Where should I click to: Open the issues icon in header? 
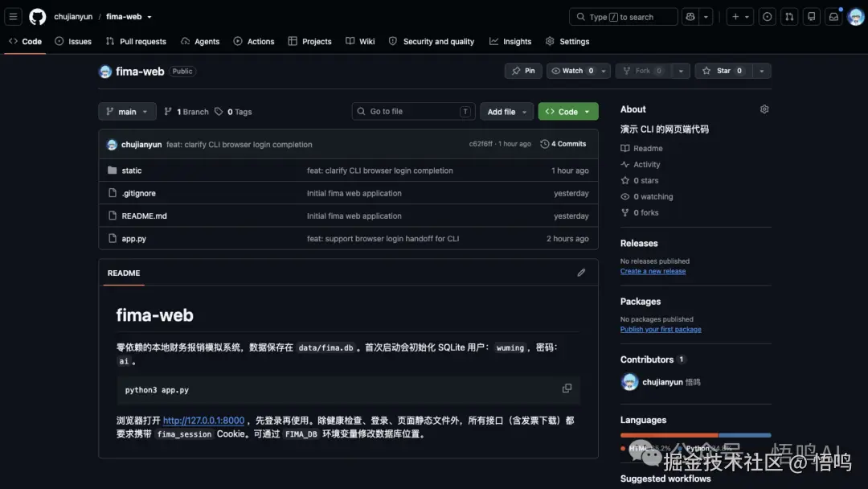(x=768, y=17)
